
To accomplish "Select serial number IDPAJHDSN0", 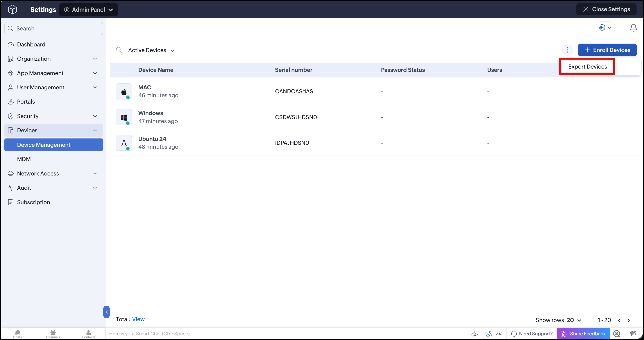I will pyautogui.click(x=292, y=143).
